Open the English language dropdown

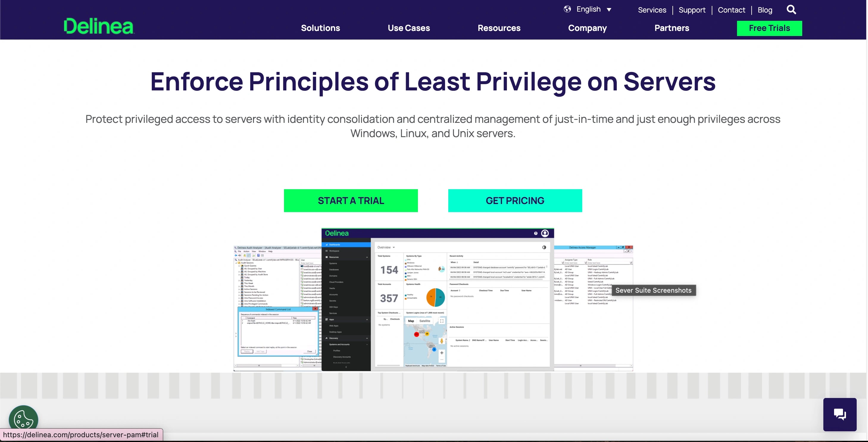pos(594,9)
